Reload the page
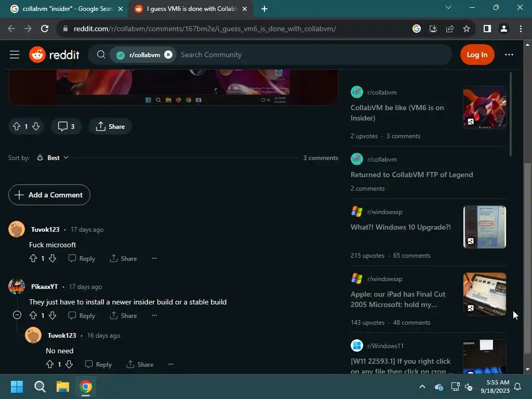 45,29
